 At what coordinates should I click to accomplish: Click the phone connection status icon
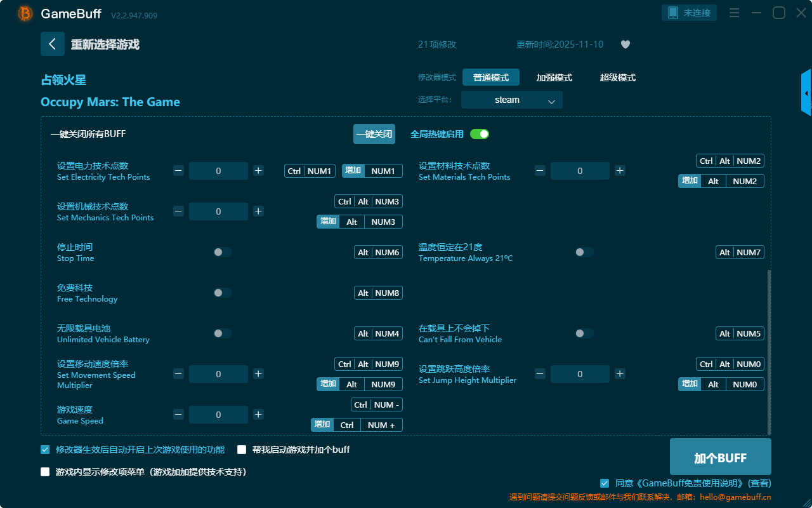pos(673,13)
